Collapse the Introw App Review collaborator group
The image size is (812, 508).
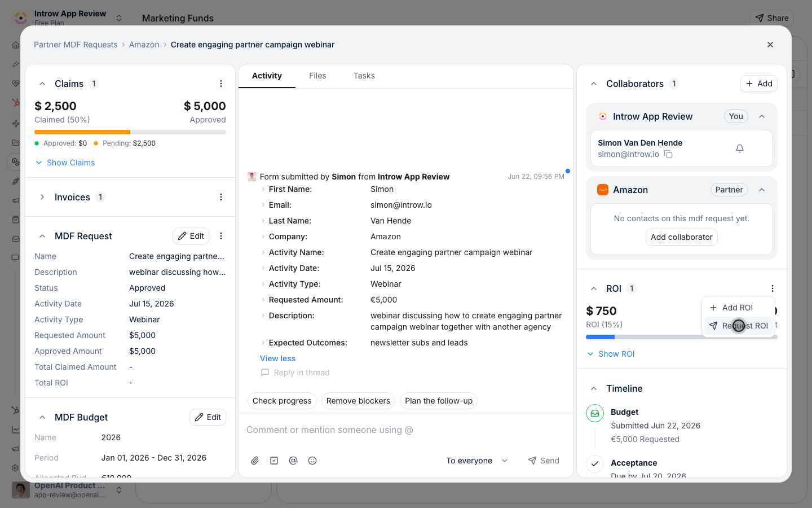pyautogui.click(x=762, y=116)
